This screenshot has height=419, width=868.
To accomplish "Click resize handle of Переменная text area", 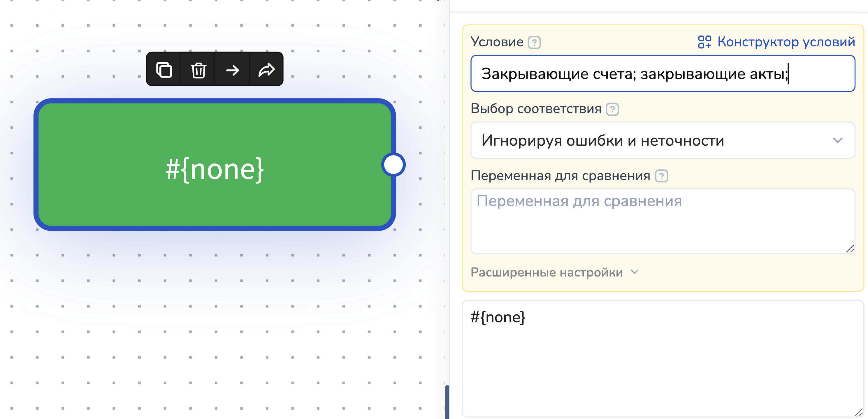I will 850,249.
